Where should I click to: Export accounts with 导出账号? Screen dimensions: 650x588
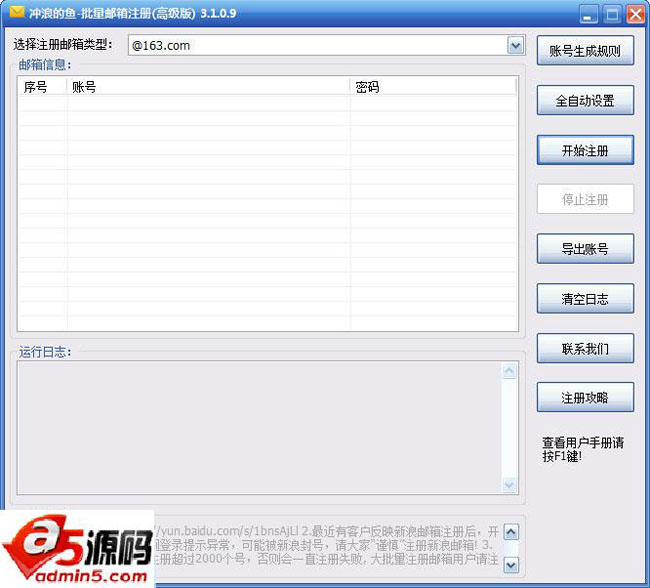[x=585, y=249]
